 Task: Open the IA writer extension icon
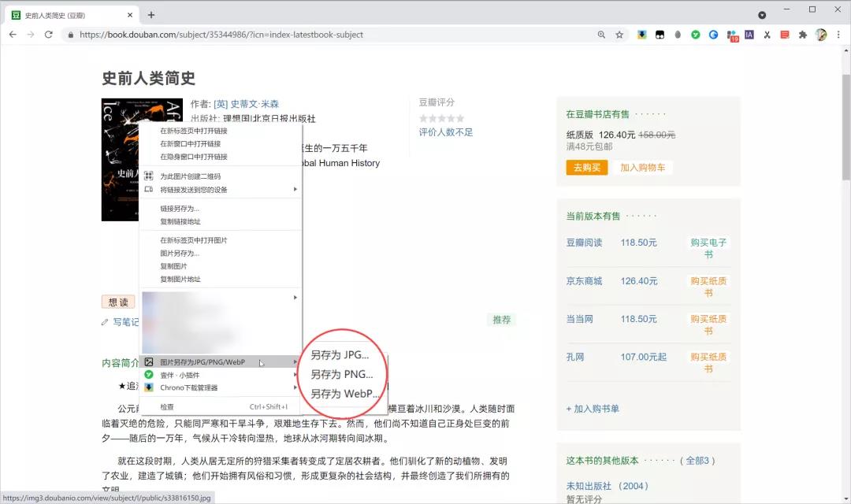(x=749, y=35)
